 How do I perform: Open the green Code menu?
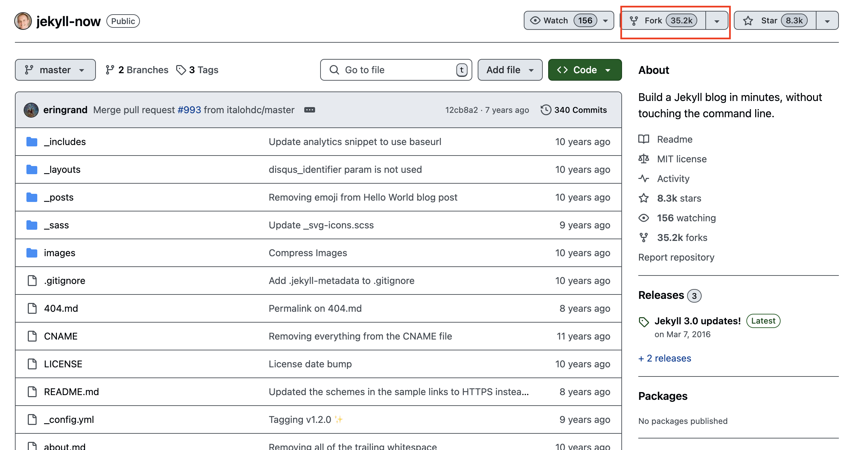[584, 70]
